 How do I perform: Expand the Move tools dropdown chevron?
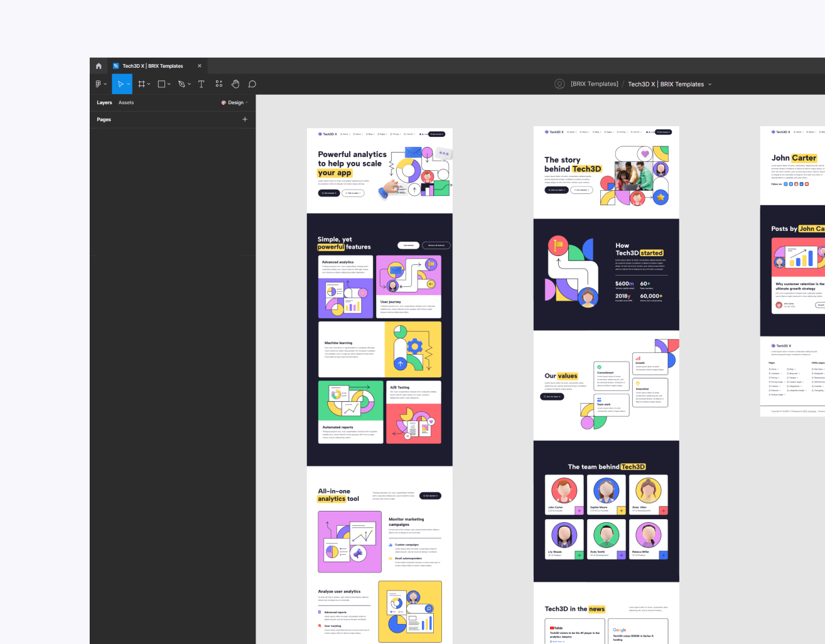(129, 84)
